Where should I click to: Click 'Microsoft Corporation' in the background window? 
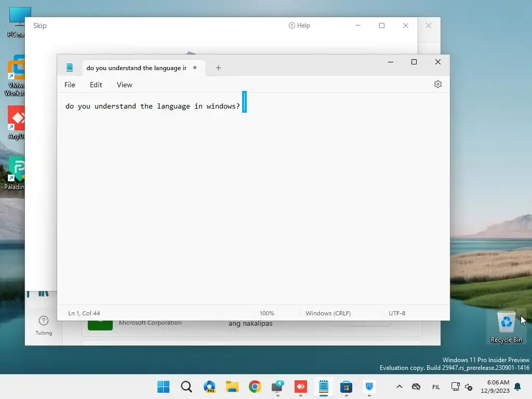[x=150, y=323]
